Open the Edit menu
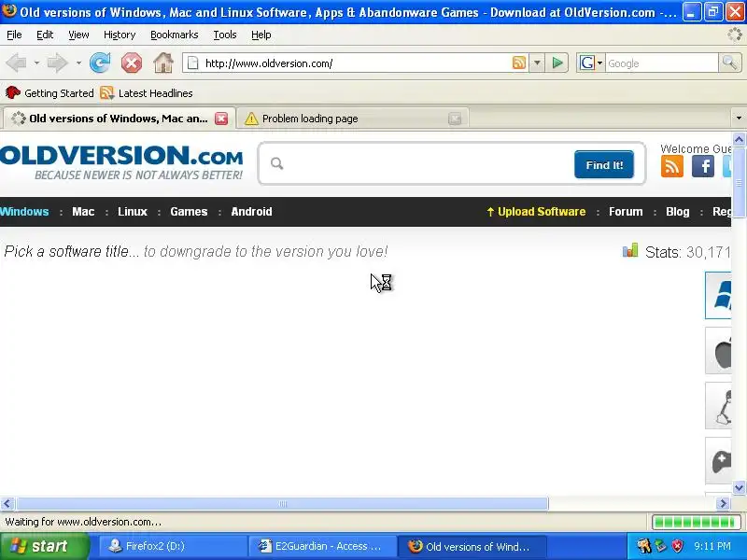The height and width of the screenshot is (560, 747). pyautogui.click(x=45, y=35)
